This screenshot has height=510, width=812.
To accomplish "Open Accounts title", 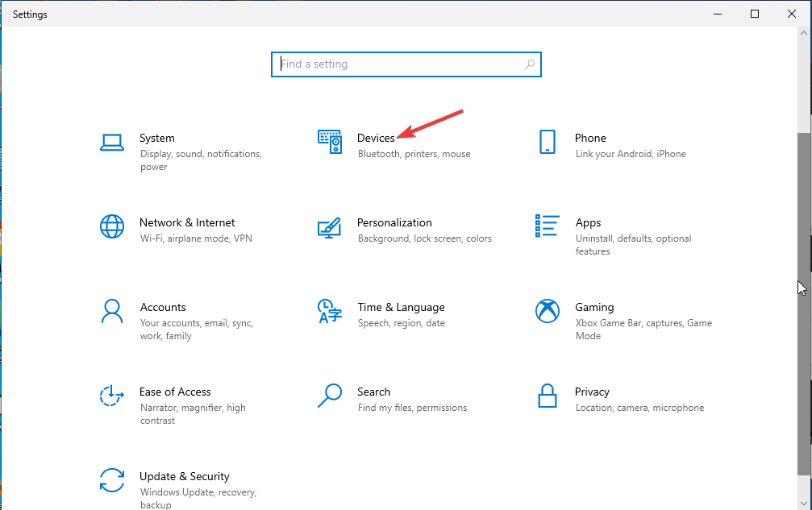I will click(163, 307).
